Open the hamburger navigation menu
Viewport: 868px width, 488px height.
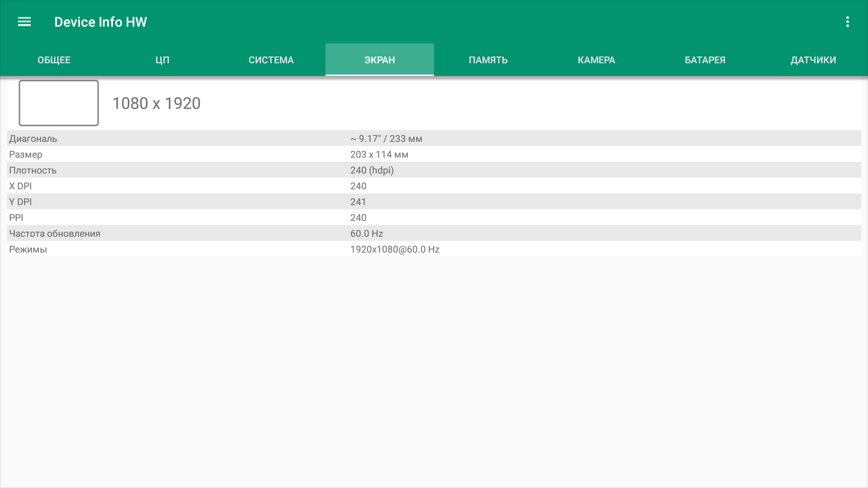pyautogui.click(x=24, y=22)
